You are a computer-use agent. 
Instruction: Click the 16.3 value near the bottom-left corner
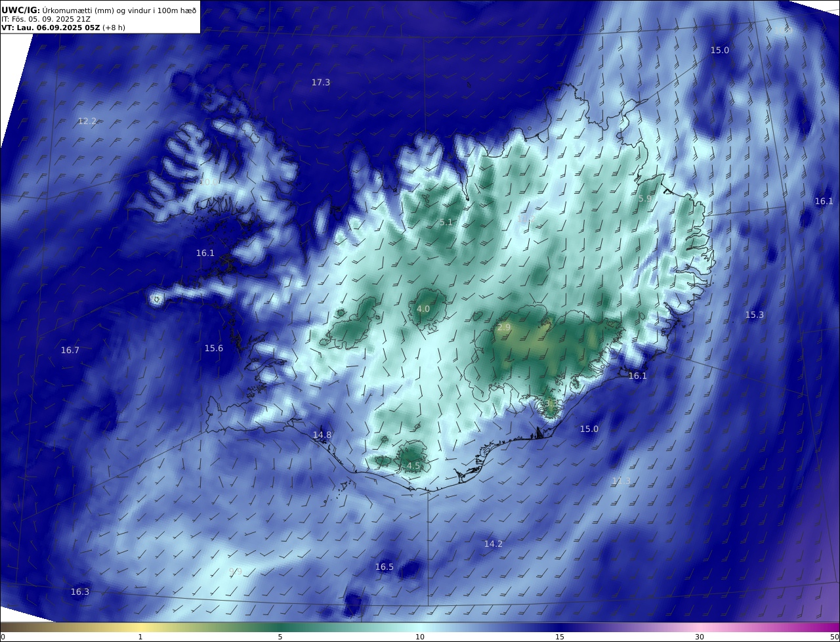(80, 591)
